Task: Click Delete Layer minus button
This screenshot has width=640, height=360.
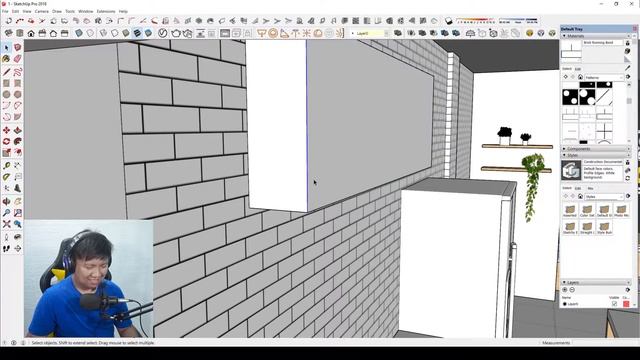Action: tap(572, 290)
